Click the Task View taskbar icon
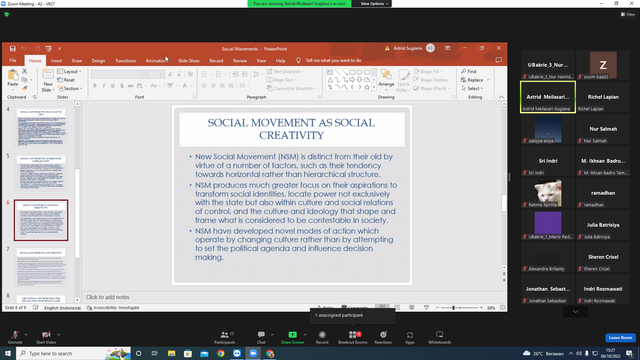This screenshot has width=640, height=360. tap(155, 353)
